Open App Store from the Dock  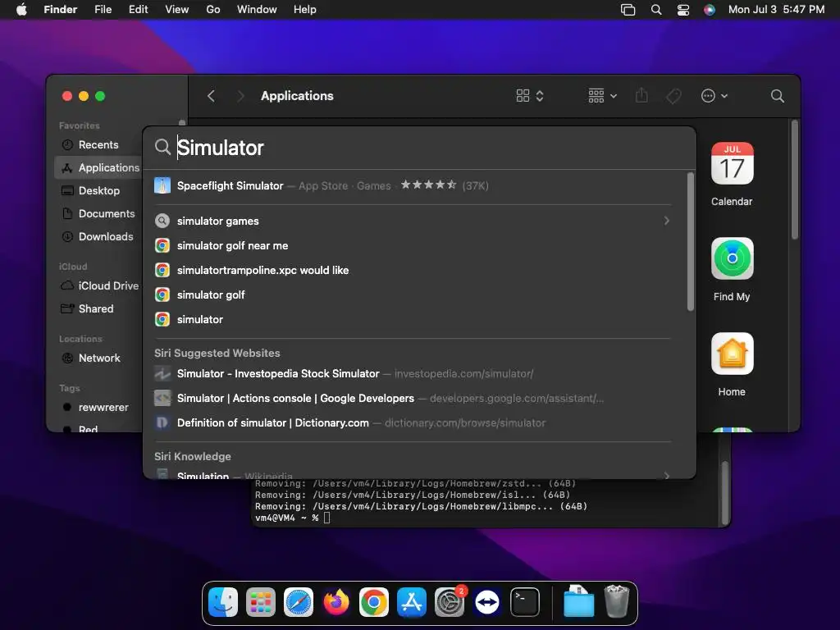[x=412, y=602]
